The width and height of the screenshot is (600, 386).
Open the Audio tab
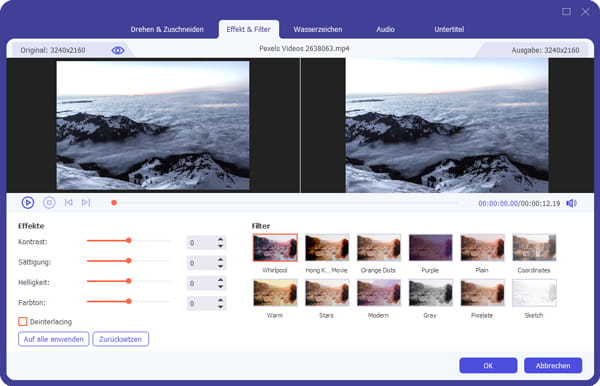(385, 29)
